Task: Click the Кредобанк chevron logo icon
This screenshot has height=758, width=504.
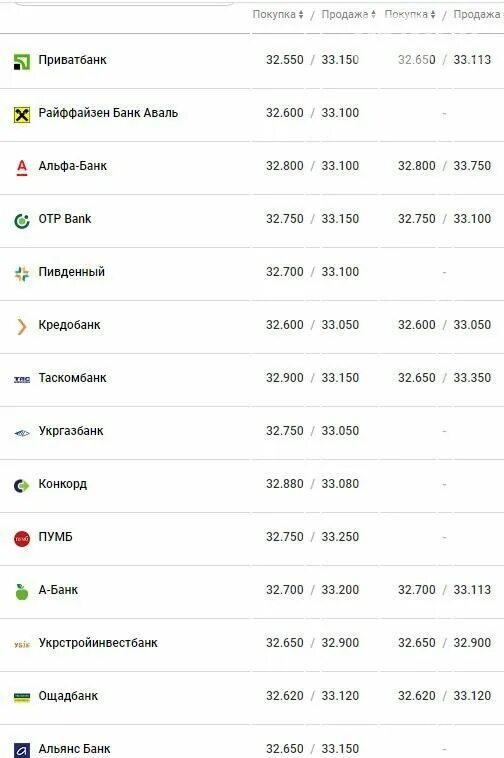Action: 22,327
